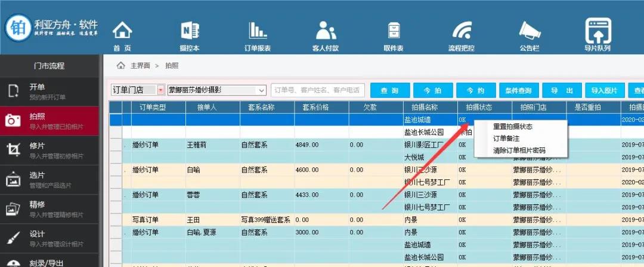The image size is (644, 267).
Task: Click the 是否重拍 column header
Action: click(593, 108)
